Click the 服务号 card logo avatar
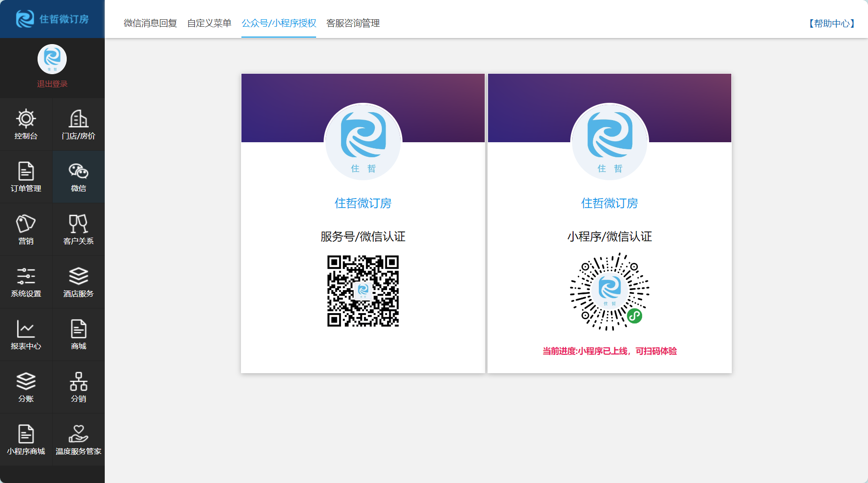868x483 pixels. click(363, 142)
